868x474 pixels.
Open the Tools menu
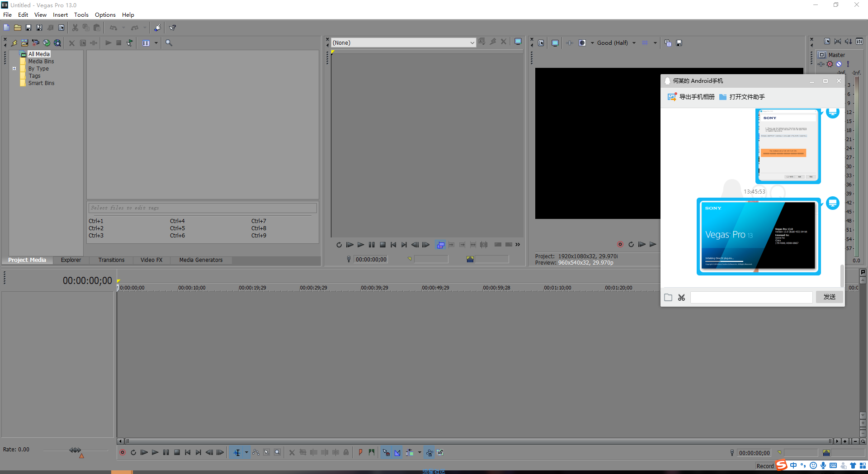[81, 15]
